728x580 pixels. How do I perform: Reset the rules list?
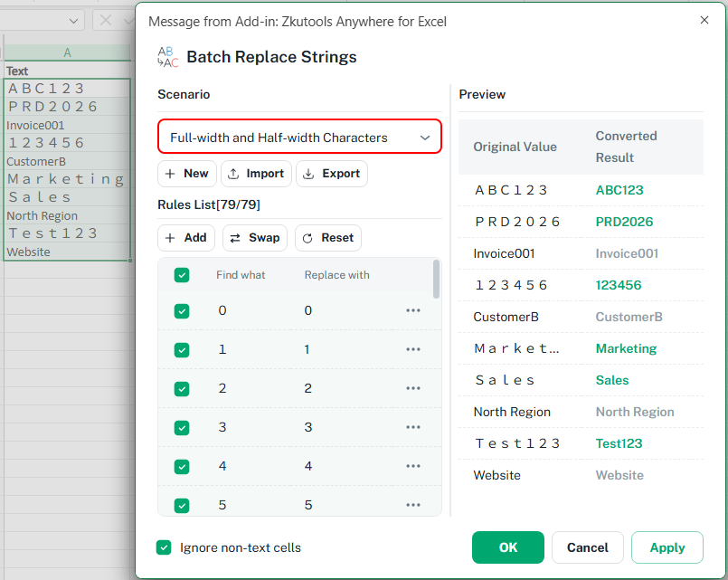tap(328, 238)
